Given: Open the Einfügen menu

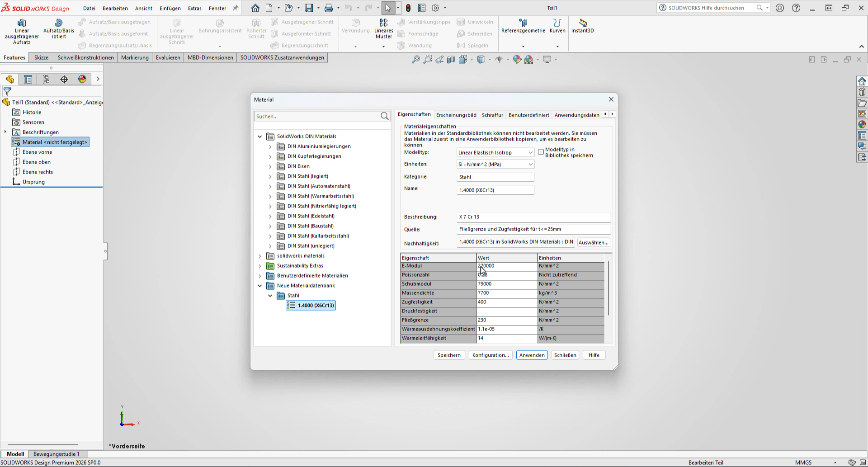Looking at the screenshot, I should [170, 8].
